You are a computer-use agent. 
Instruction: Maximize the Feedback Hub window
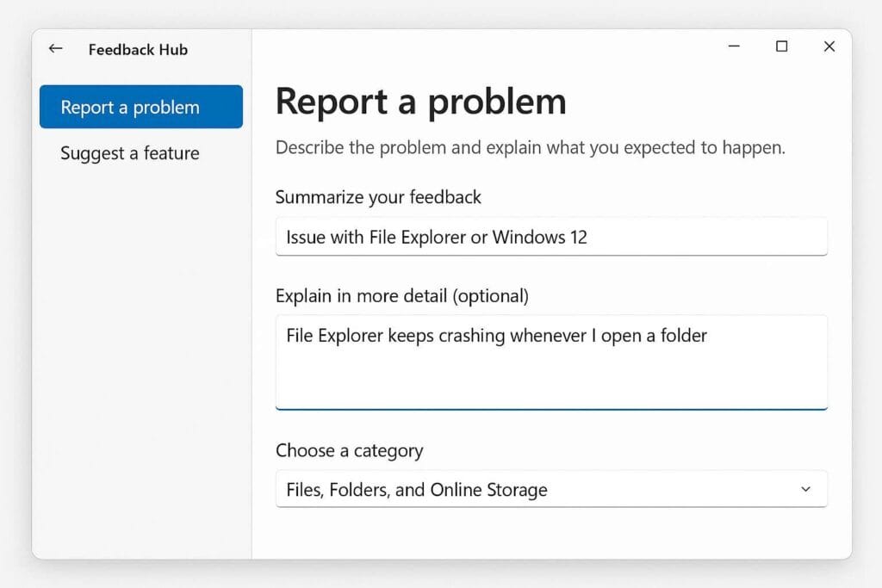781,46
